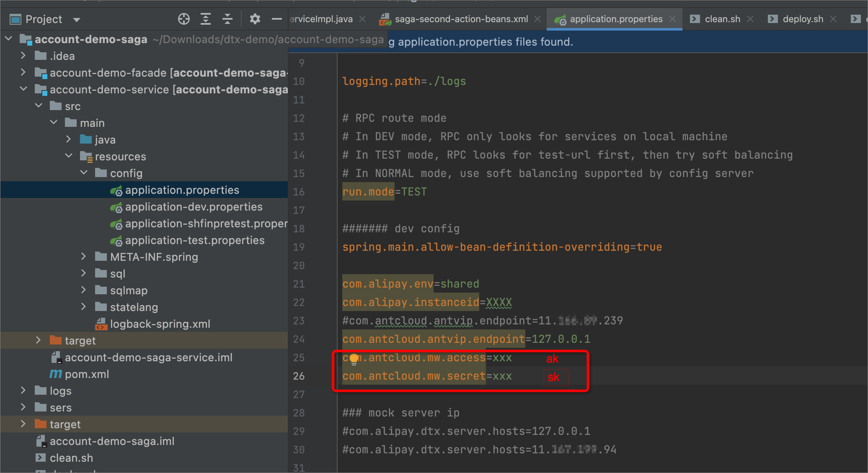Click the spring.main.allow-bean-definition-overriding line
This screenshot has width=868, height=473.
tap(502, 247)
